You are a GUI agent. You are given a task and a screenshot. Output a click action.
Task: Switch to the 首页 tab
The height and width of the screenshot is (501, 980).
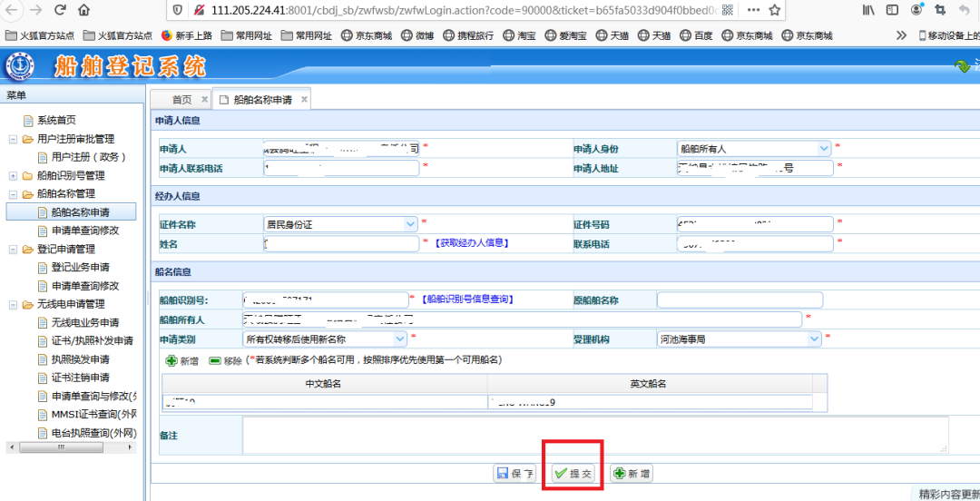click(181, 100)
